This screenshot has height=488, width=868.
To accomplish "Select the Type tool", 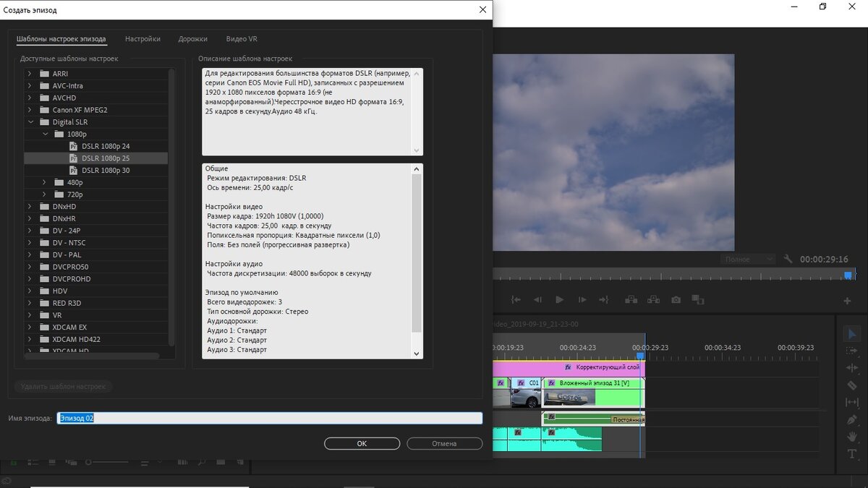I will point(851,454).
